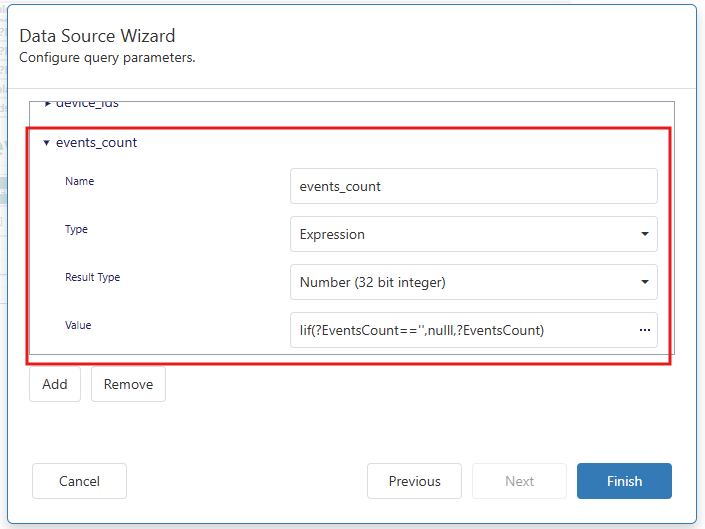Screen dimensions: 705x529
Task: Cancel the Data Source Wizard
Action: click(79, 481)
